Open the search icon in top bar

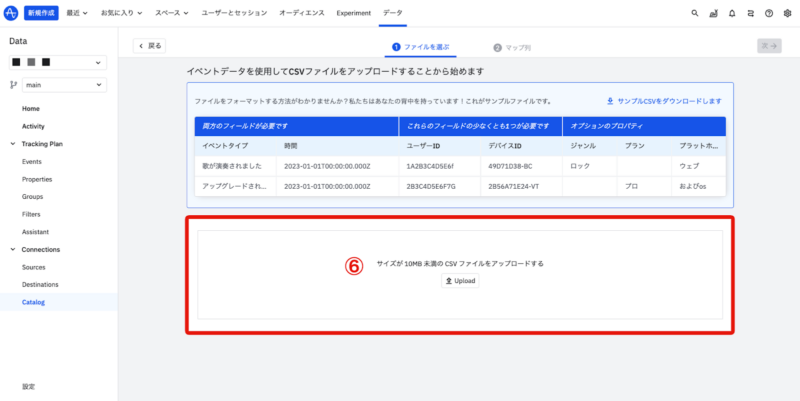[694, 13]
